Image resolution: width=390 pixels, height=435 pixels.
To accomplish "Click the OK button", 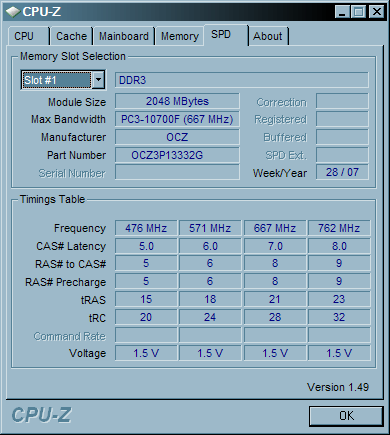I will click(346, 416).
